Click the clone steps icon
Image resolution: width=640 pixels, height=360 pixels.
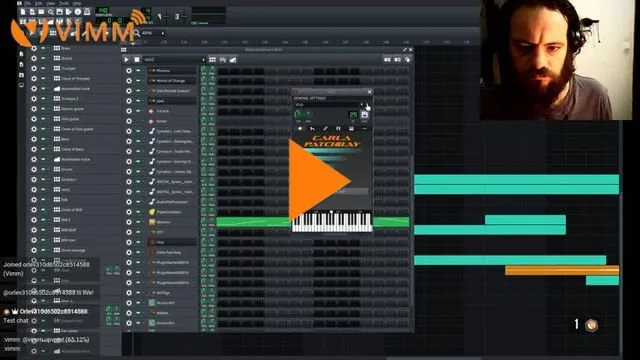(x=407, y=60)
